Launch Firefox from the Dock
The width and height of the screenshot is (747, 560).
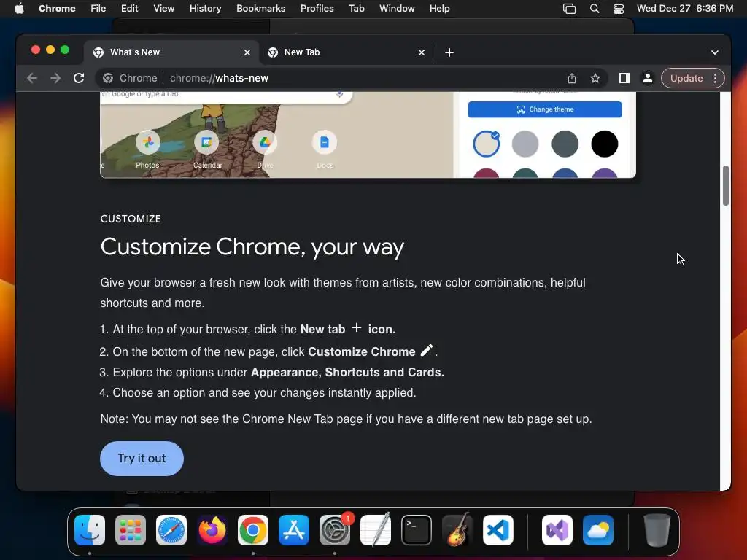pyautogui.click(x=212, y=530)
